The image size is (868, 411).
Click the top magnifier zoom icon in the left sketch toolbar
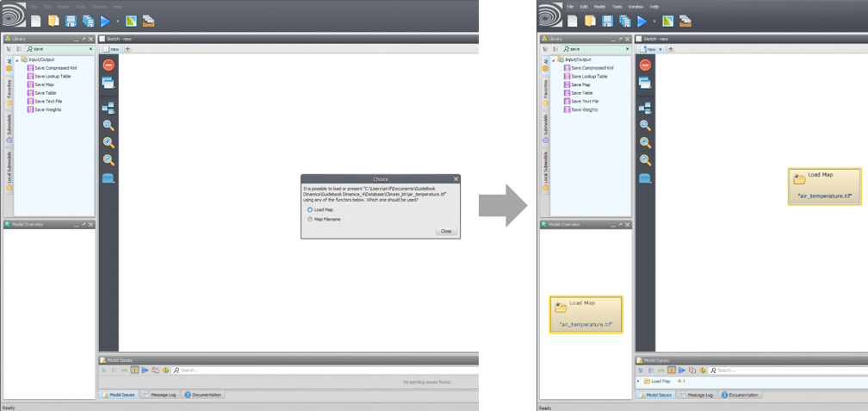point(108,125)
